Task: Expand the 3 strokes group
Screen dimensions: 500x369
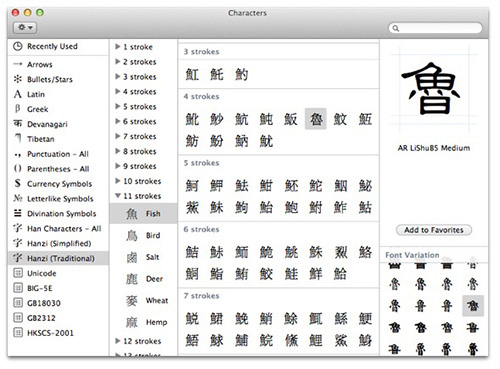Action: (x=118, y=77)
